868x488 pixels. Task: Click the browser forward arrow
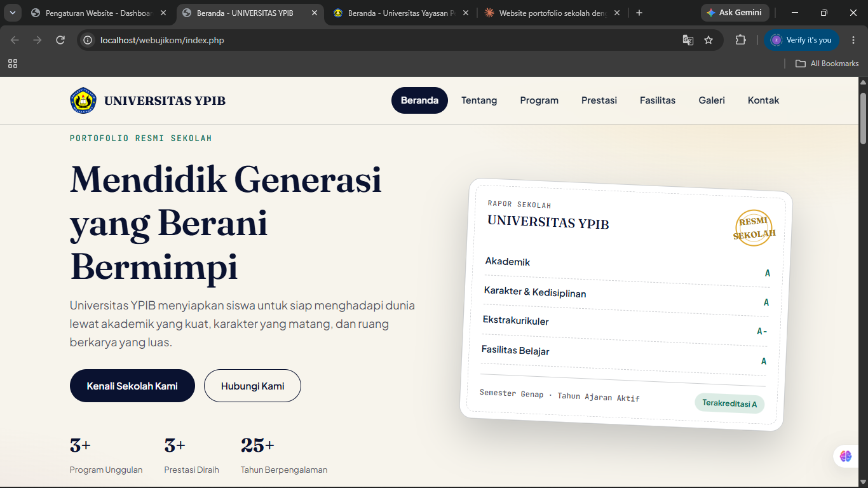(x=37, y=40)
